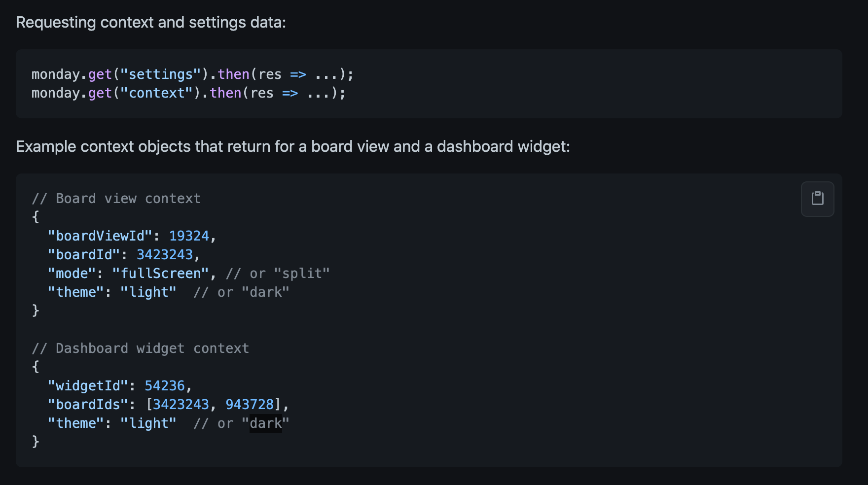Click the "light" theme value in board view context
The image size is (868, 485).
[148, 292]
